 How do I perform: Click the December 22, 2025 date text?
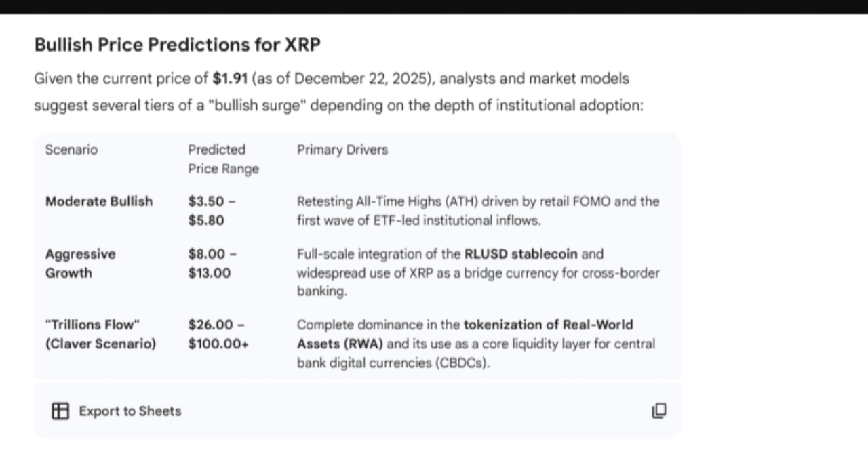tap(364, 79)
